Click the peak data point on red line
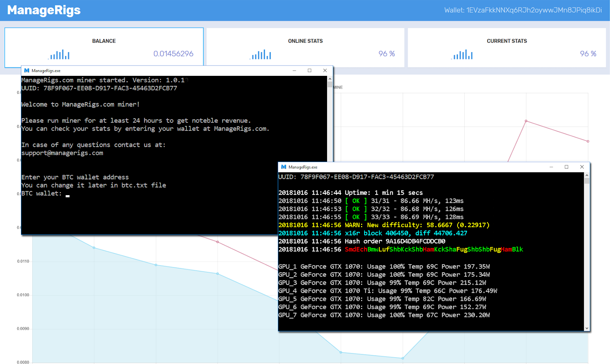Image resolution: width=610 pixels, height=364 pixels. (x=526, y=121)
